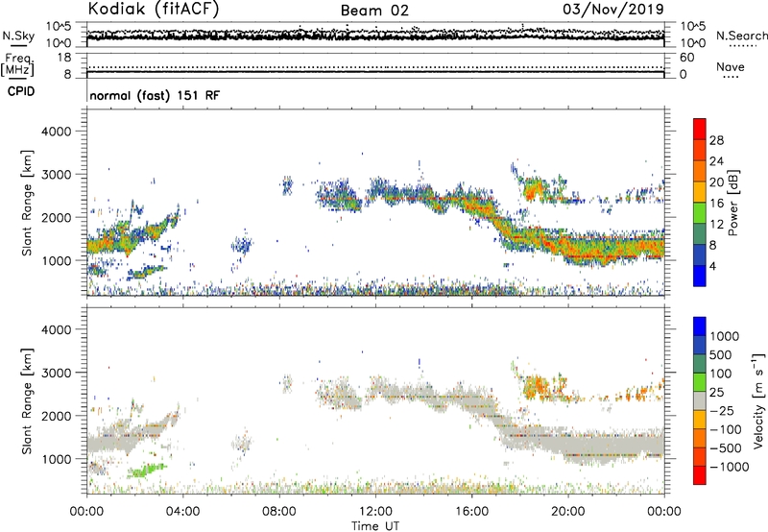Click the velocity colorbar gray segment
Viewport: 768px width, 532px height.
(700, 401)
